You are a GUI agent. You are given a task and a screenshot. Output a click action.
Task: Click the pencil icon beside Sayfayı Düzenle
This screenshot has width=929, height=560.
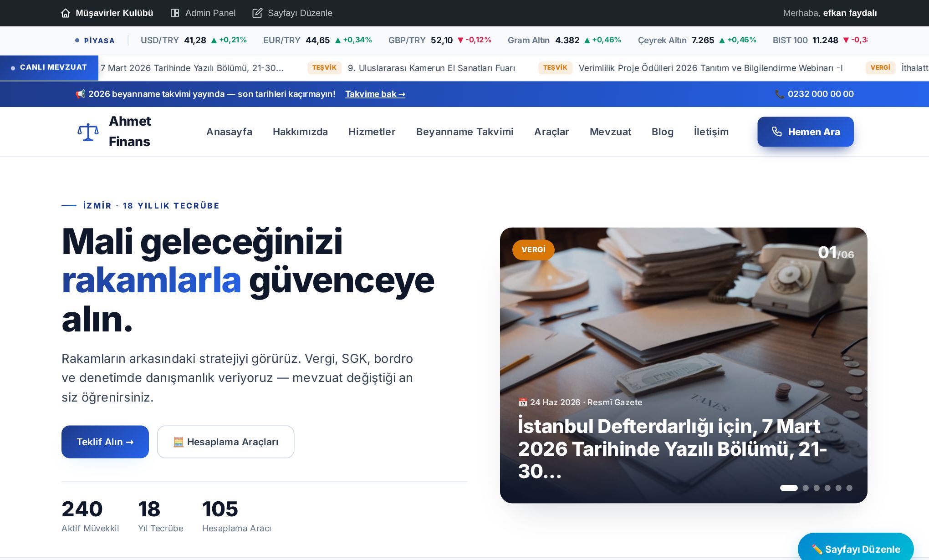coord(257,13)
